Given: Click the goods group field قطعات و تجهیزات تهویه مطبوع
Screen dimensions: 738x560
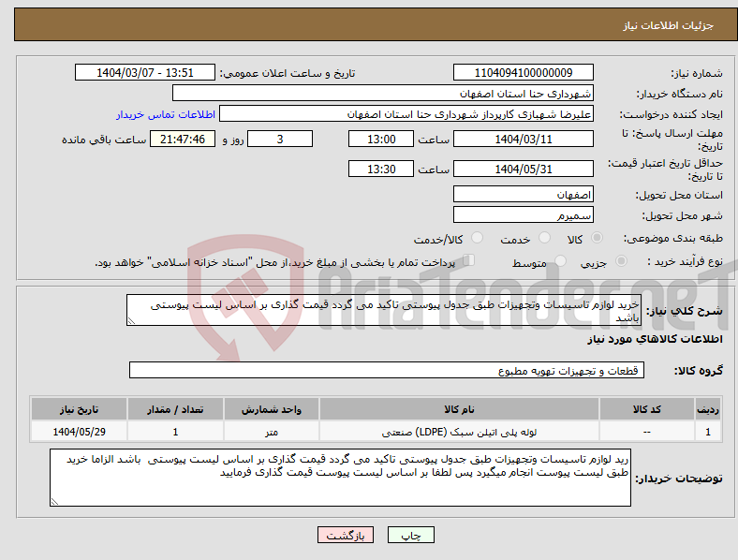Looking at the screenshot, I should 387,370.
